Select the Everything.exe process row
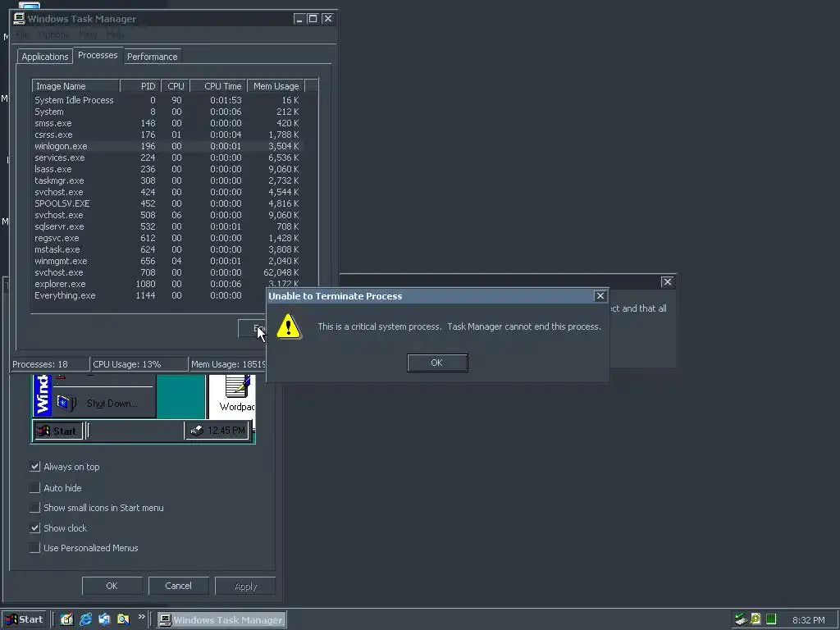 [x=150, y=295]
